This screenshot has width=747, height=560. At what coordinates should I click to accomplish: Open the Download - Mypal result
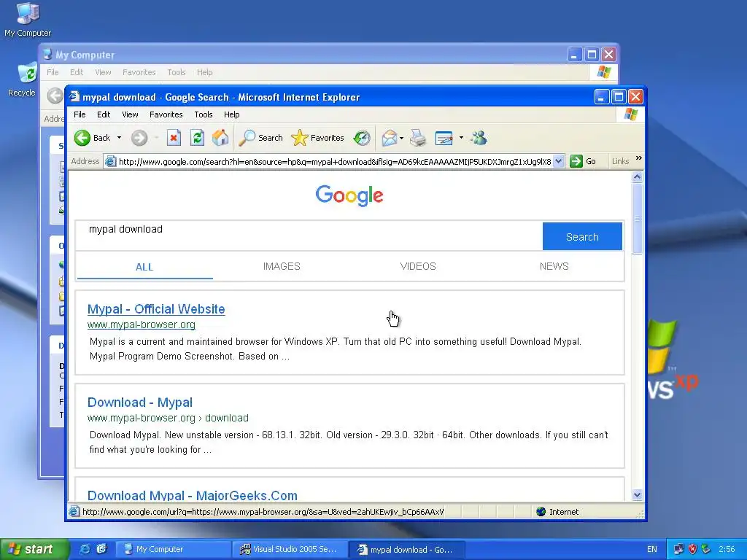(x=139, y=402)
